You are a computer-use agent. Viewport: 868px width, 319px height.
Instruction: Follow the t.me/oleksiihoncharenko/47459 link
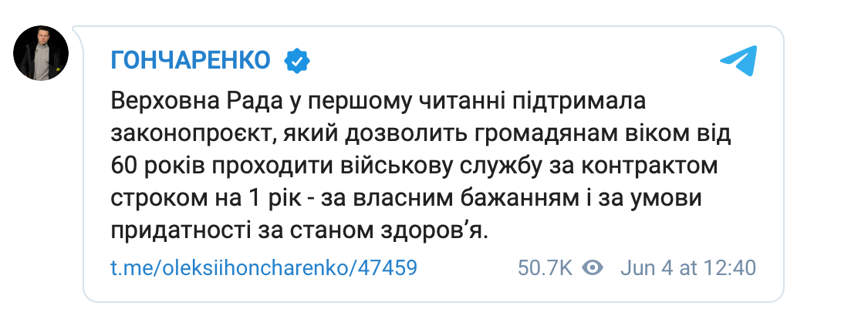coord(264,268)
